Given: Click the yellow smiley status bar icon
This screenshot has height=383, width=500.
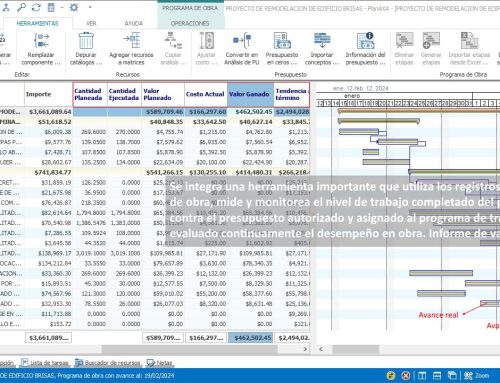Looking at the screenshot, I should (391, 376).
